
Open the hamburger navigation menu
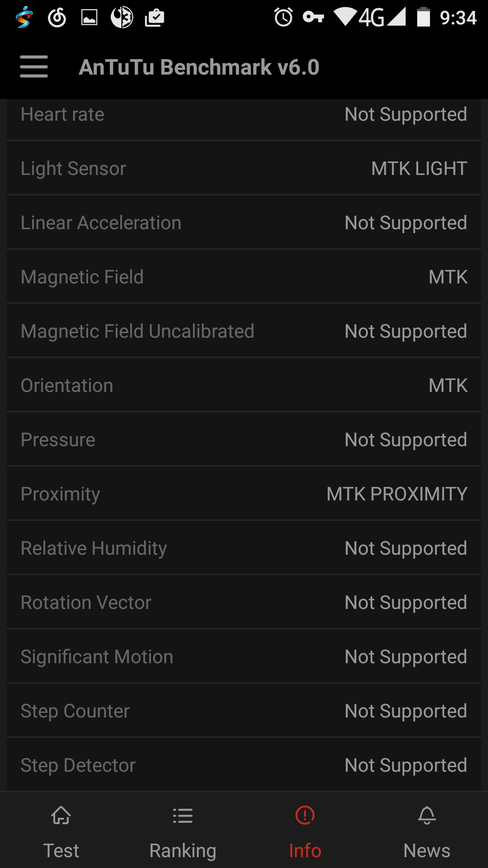[34, 67]
